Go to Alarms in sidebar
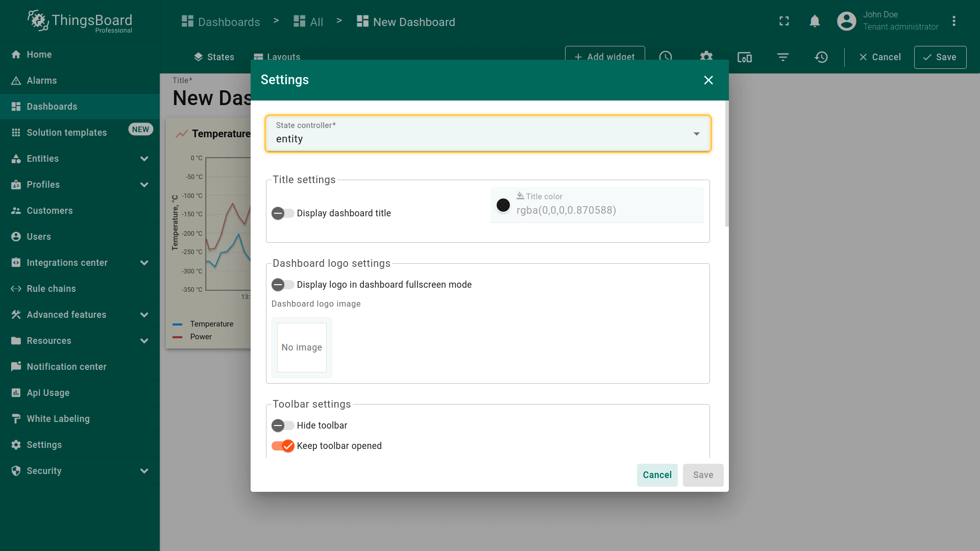Viewport: 980px width, 551px height. point(41,81)
